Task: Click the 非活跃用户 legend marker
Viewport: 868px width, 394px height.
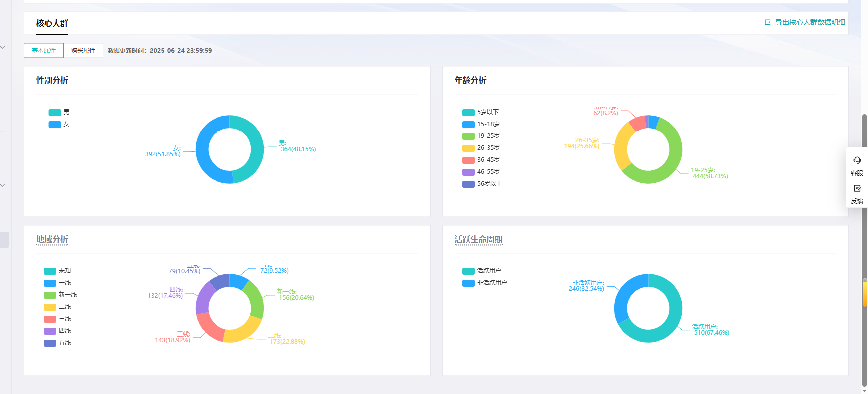Action: [x=468, y=283]
